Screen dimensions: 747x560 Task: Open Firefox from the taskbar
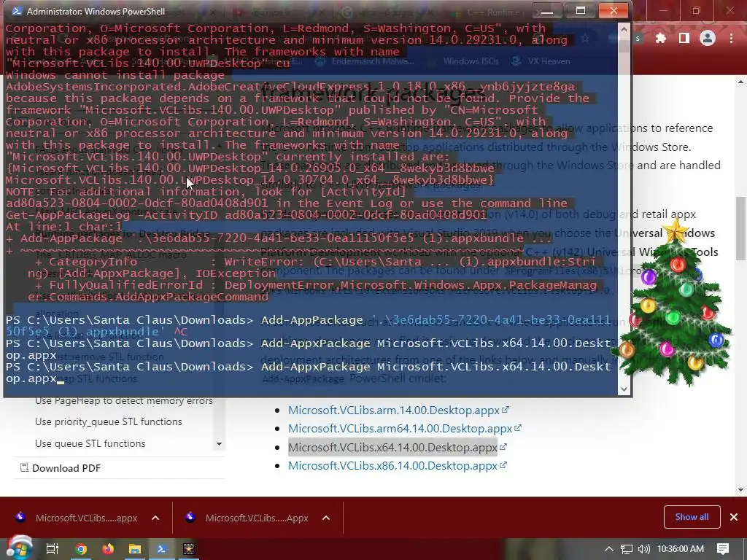point(108,549)
